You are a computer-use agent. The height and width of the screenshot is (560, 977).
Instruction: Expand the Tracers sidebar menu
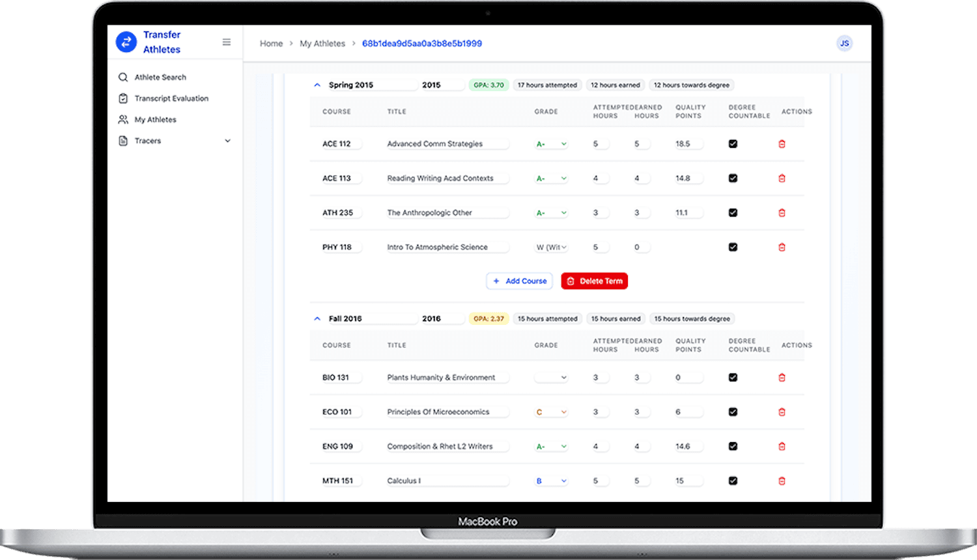point(175,141)
